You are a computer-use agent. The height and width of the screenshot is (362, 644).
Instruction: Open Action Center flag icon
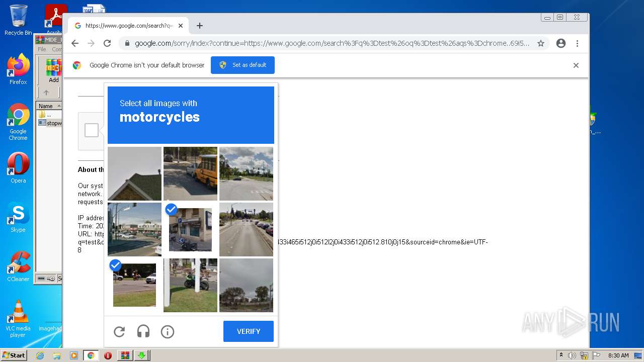pos(595,355)
